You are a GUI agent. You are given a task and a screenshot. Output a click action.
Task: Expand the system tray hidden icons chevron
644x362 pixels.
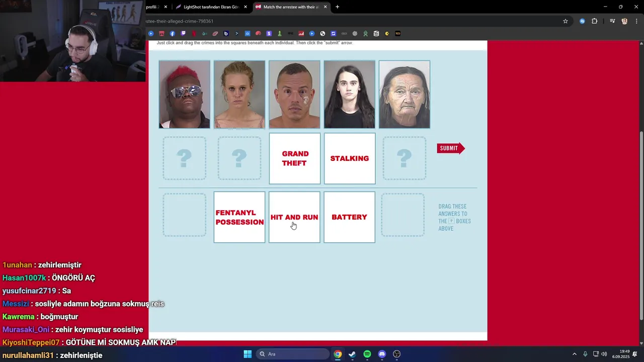575,354
